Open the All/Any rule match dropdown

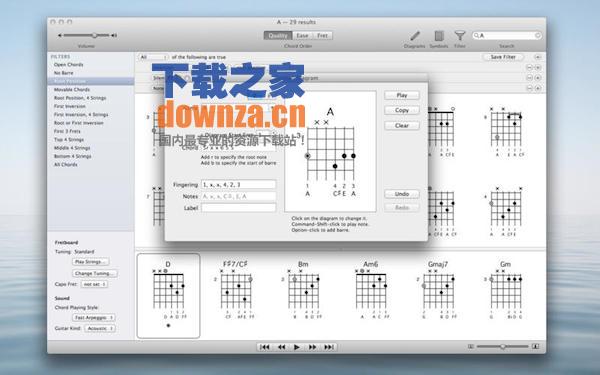click(x=153, y=57)
